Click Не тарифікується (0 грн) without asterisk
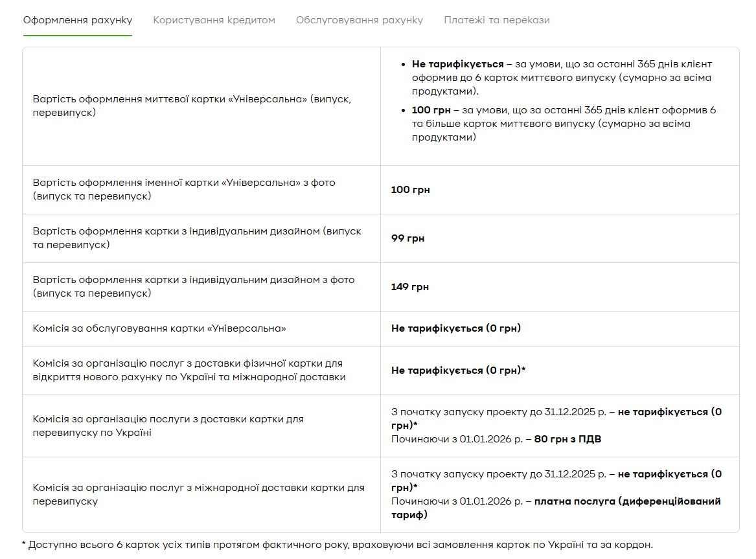The image size is (756, 559). [456, 328]
